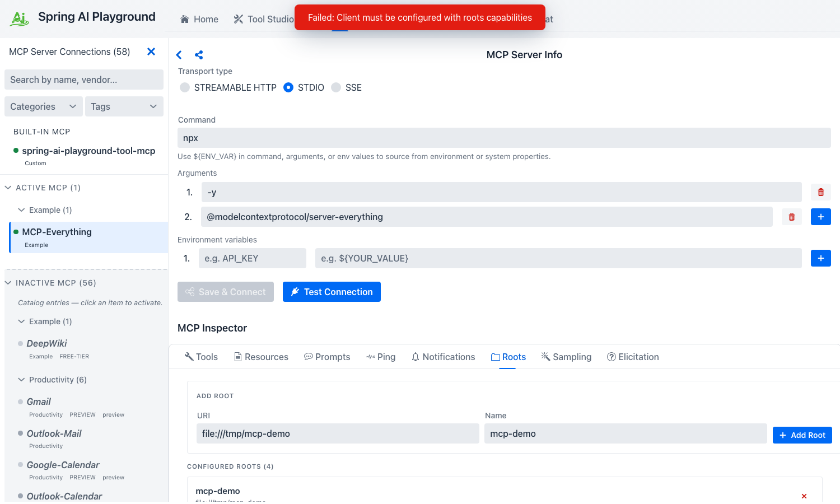Viewport: 840px width, 504px height.
Task: Click the Add Root button
Action: [802, 435]
